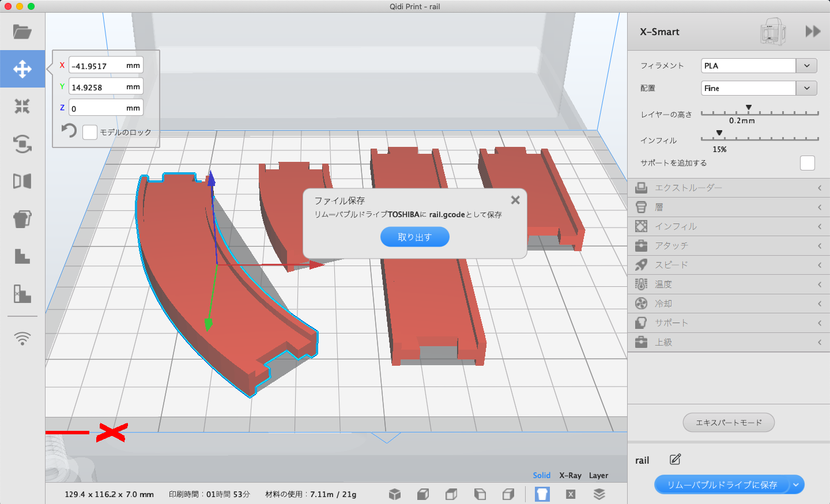Viewport: 830px width, 504px height.
Task: Enable the サポートを追加する checkbox
Action: (807, 163)
